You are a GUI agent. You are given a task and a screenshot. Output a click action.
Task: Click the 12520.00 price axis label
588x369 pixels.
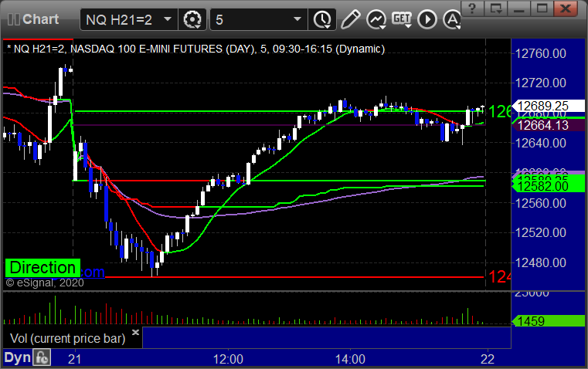coord(541,232)
